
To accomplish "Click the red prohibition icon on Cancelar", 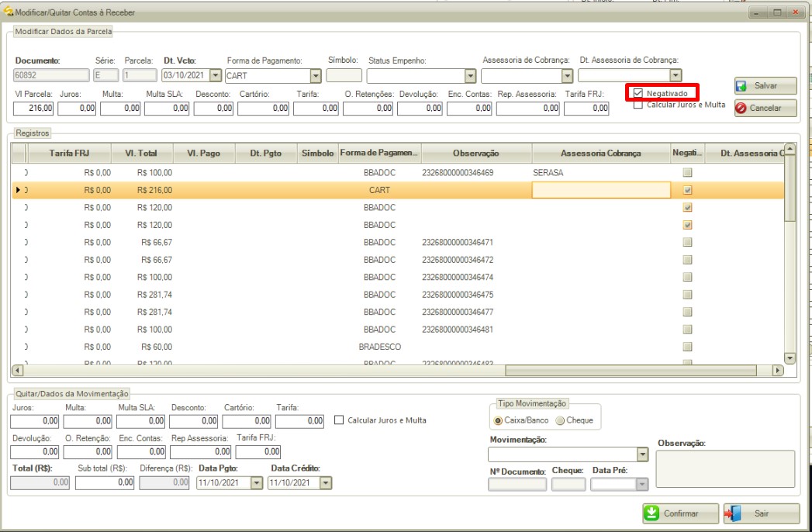I will (741, 108).
